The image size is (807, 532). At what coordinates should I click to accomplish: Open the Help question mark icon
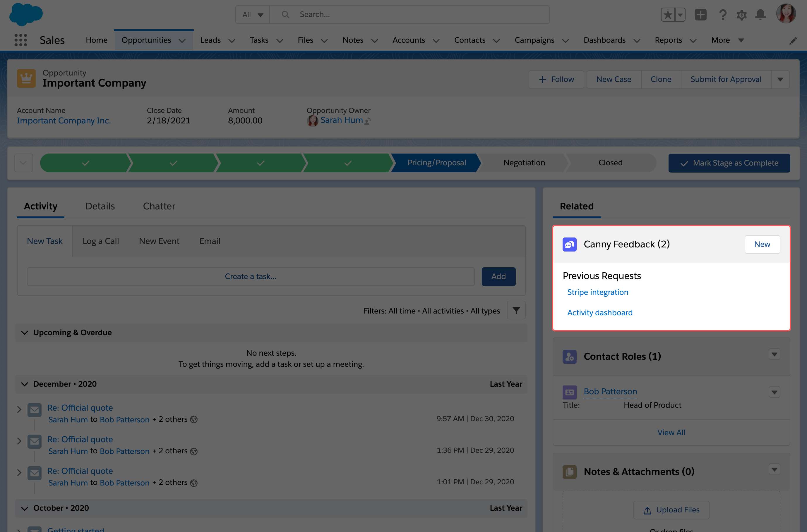723,15
